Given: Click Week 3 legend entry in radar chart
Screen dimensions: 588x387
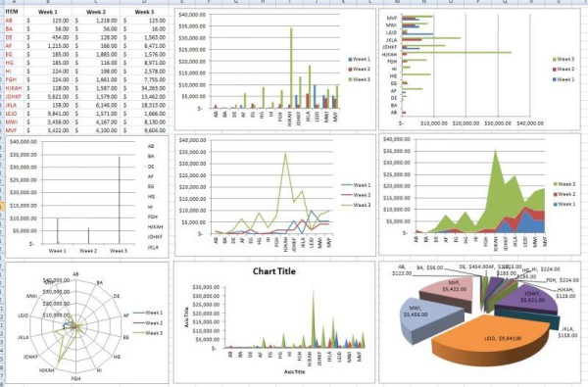Looking at the screenshot, I should pos(148,333).
